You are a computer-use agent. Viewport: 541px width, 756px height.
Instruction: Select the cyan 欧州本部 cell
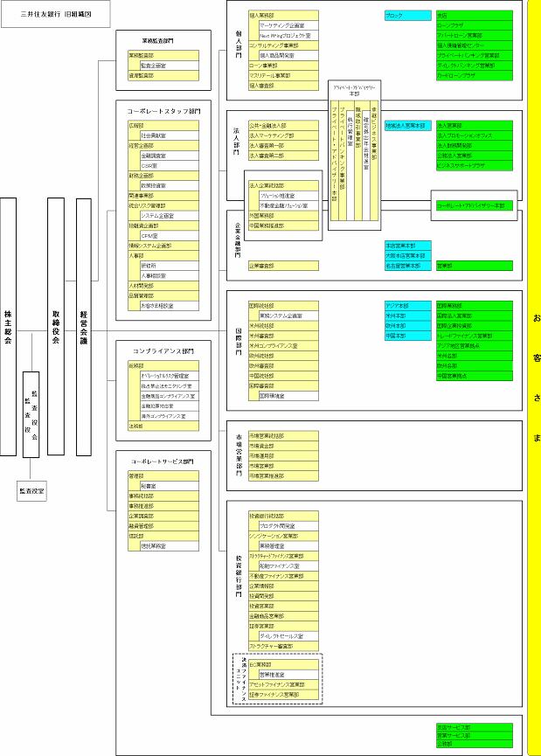pyautogui.click(x=408, y=326)
